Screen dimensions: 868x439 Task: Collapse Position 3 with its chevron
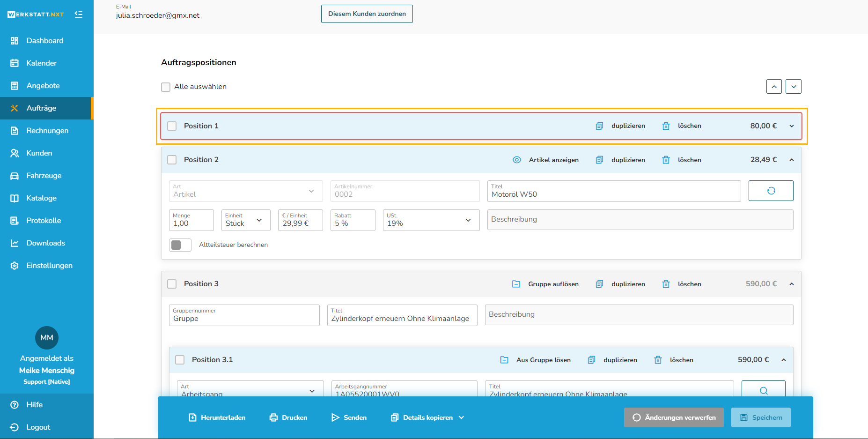792,284
